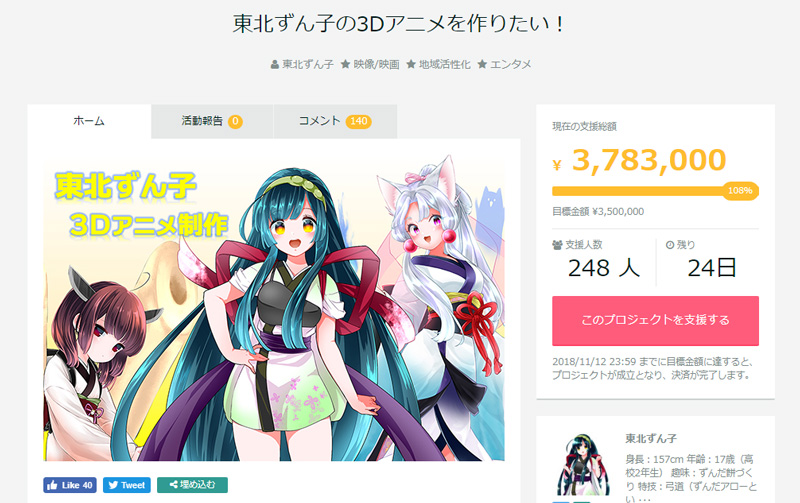Click the star icon next to エンタメ

482,64
